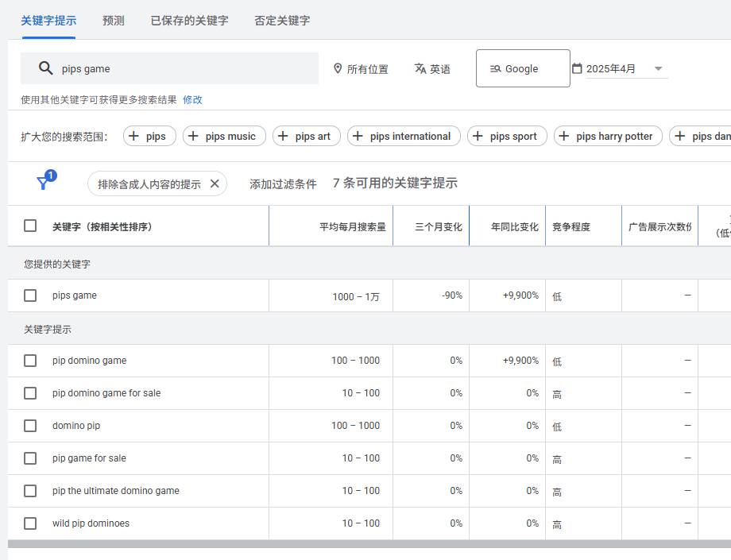Screen dimensions: 731x560
Task: Remove the 排除含成人内容的提示 filter
Action: point(215,183)
